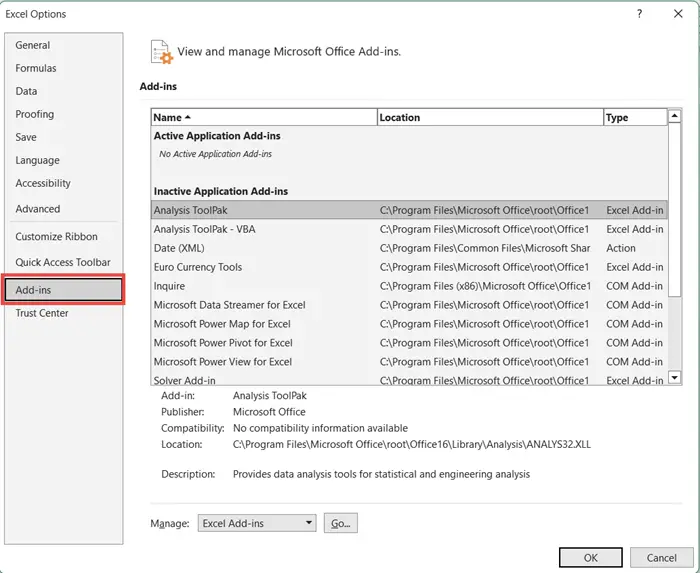The image size is (700, 573).
Task: Click the Go... button
Action: (341, 523)
